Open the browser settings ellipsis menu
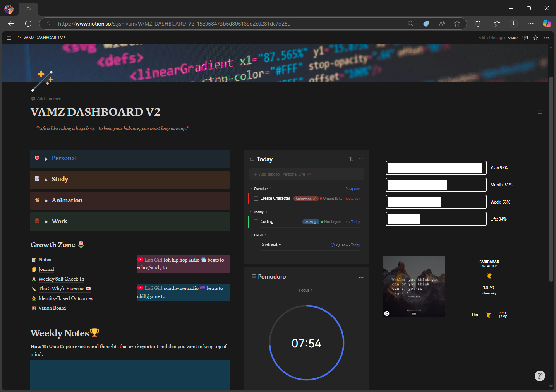 pyautogui.click(x=531, y=24)
